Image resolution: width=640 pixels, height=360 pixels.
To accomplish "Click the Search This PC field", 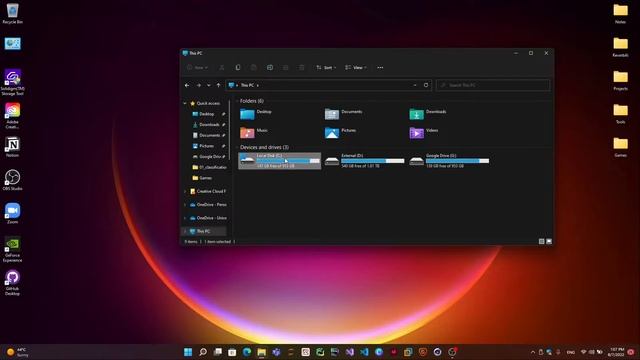I will click(x=493, y=85).
